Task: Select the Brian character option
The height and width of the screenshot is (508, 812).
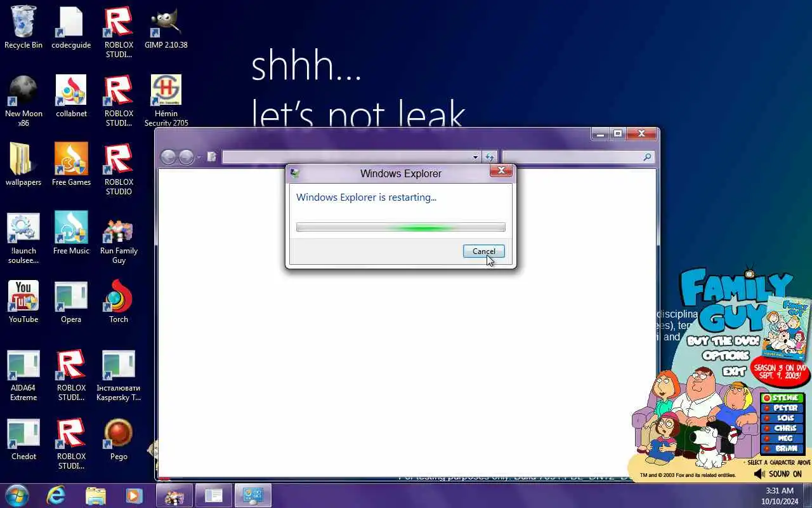Action: 782,448
